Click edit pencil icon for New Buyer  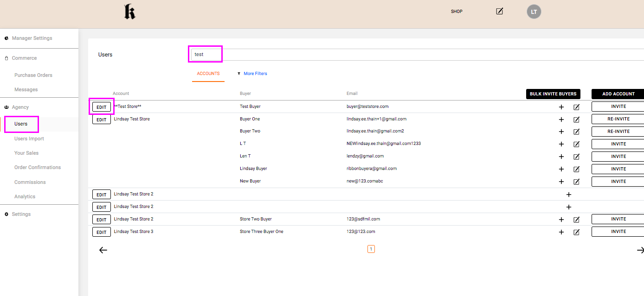pyautogui.click(x=576, y=182)
